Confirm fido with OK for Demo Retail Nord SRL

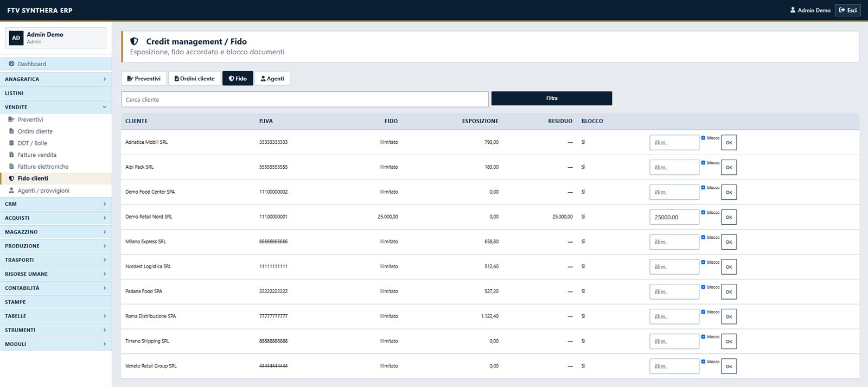coord(729,217)
